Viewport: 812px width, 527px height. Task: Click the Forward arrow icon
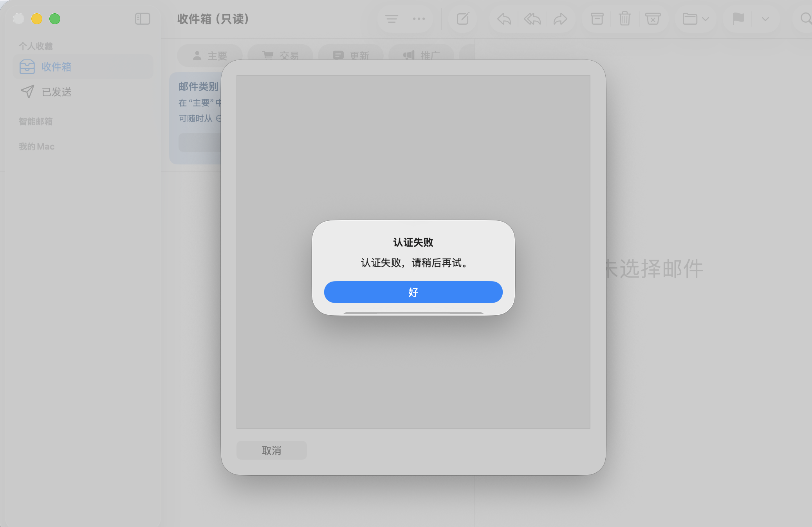tap(561, 18)
